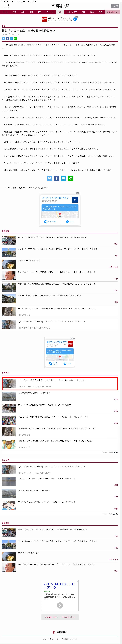Open 関連記事 article about リムジンバス1割減便

coord(52,237)
